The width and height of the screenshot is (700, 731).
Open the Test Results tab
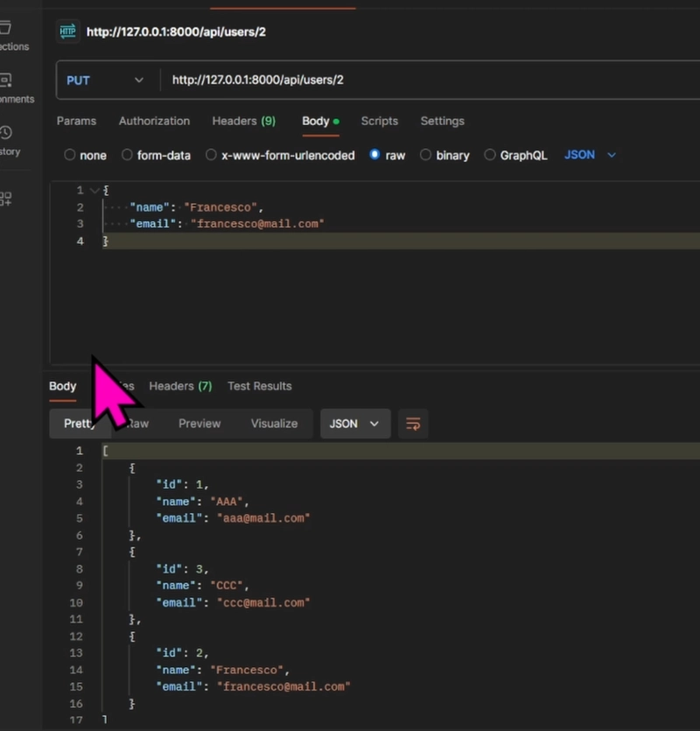(260, 386)
